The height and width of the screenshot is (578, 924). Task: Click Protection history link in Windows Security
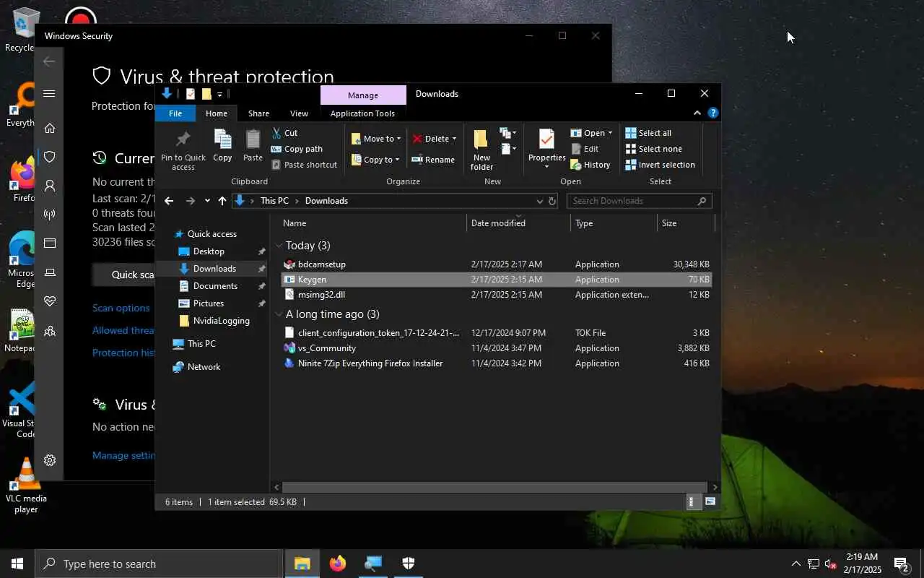123,353
